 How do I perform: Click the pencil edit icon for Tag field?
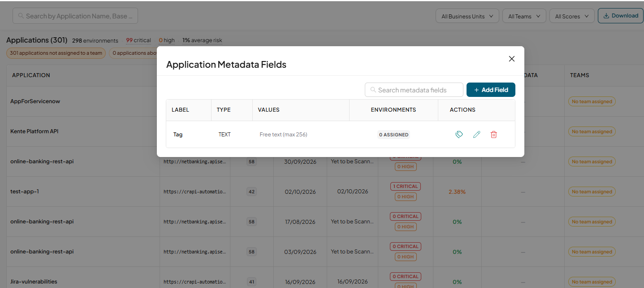coord(476,134)
